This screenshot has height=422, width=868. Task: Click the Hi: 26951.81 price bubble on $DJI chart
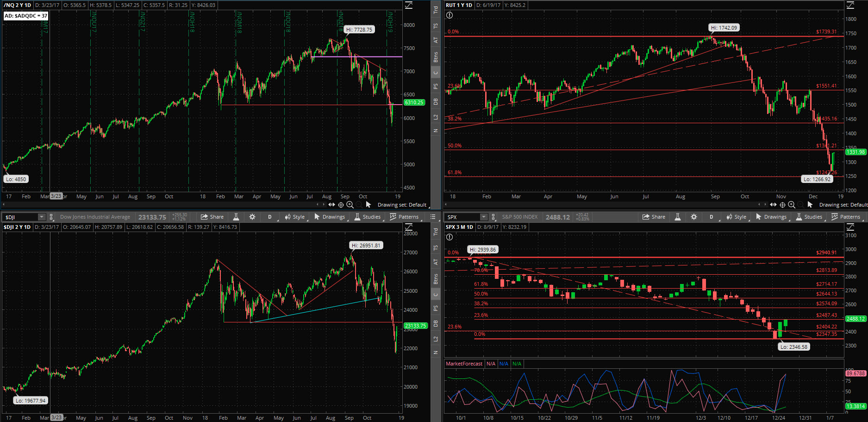point(366,245)
